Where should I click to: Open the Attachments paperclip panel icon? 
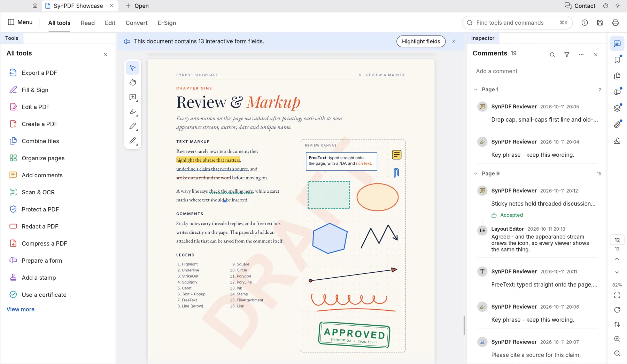[x=617, y=124]
